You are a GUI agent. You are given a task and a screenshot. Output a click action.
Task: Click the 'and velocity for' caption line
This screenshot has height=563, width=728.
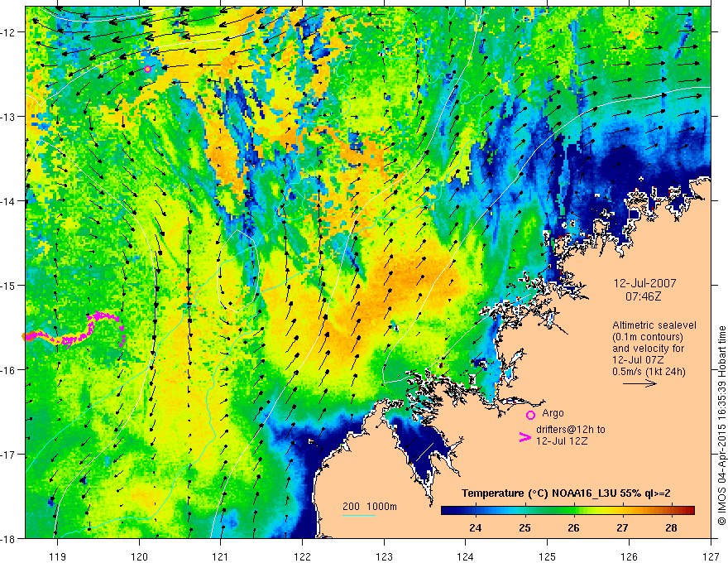point(648,349)
